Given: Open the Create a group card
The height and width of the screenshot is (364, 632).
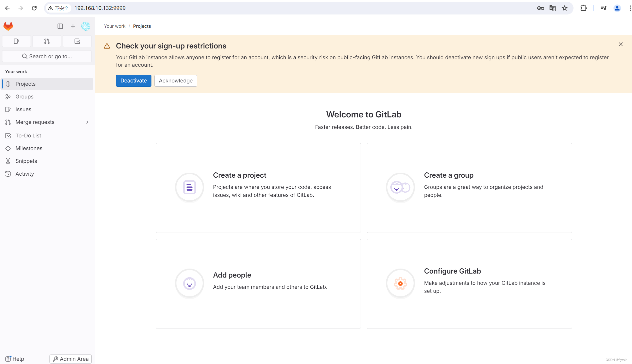Looking at the screenshot, I should pos(469,188).
